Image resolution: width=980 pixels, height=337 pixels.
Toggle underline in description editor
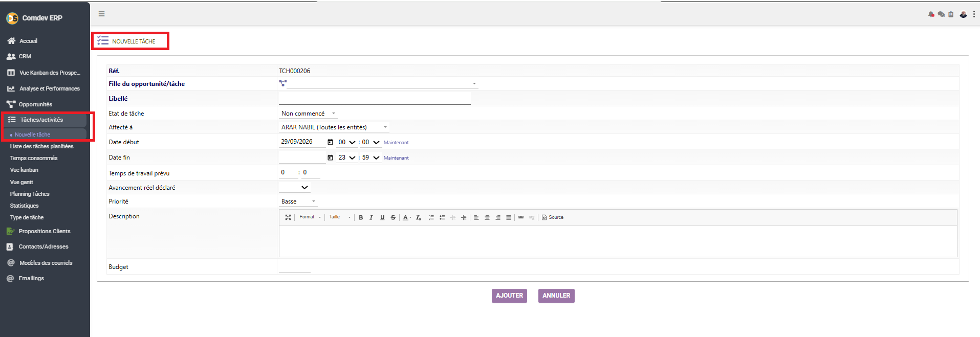tap(382, 217)
